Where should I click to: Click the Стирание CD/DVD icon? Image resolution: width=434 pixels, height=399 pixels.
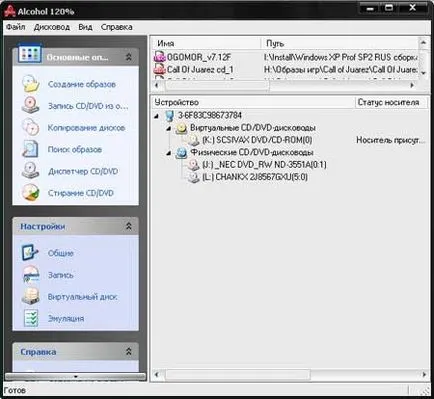click(x=31, y=193)
